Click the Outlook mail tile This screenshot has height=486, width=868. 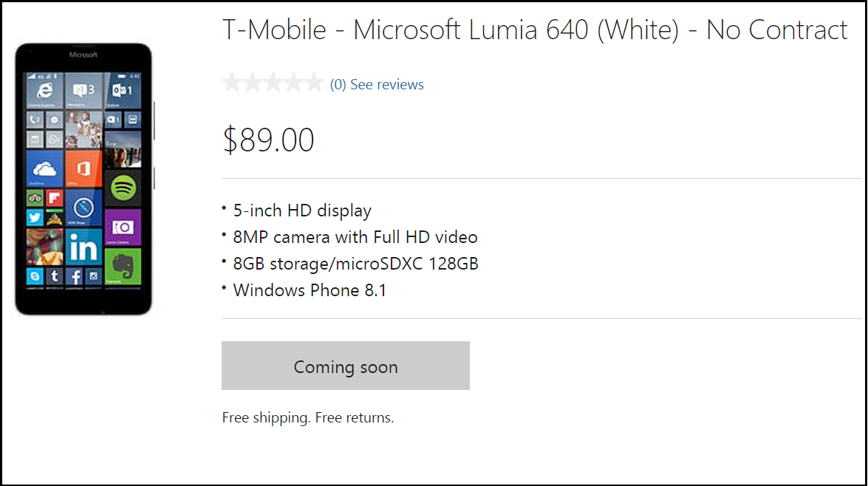(122, 91)
